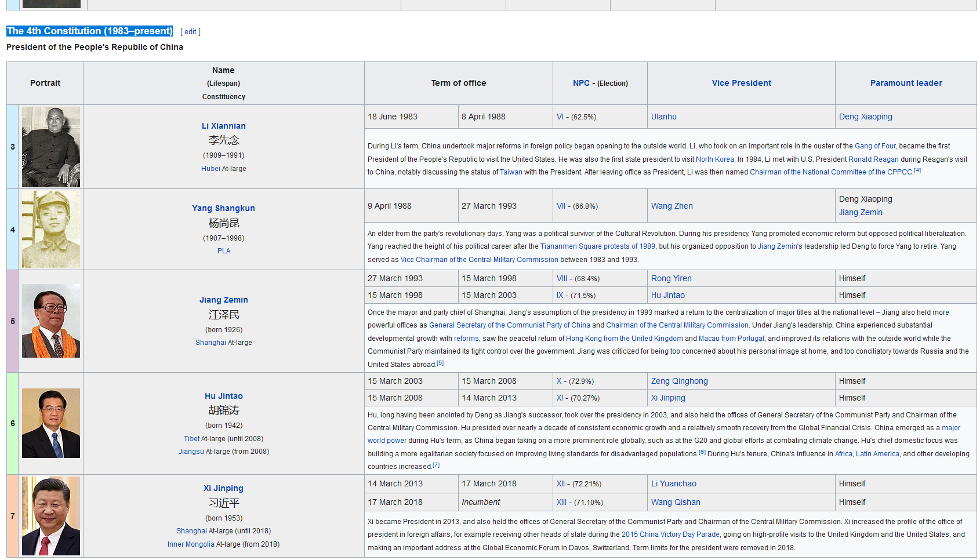Follow the Li Xiannian name link

[224, 126]
